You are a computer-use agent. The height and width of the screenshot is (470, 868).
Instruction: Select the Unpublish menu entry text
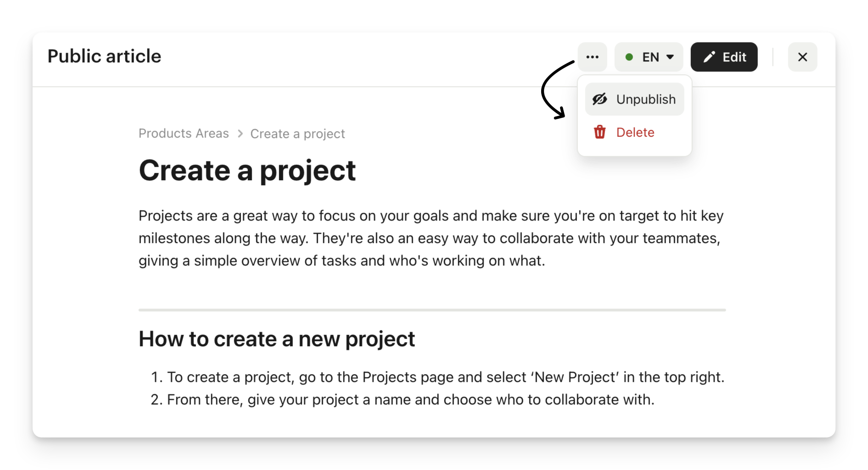pyautogui.click(x=646, y=99)
